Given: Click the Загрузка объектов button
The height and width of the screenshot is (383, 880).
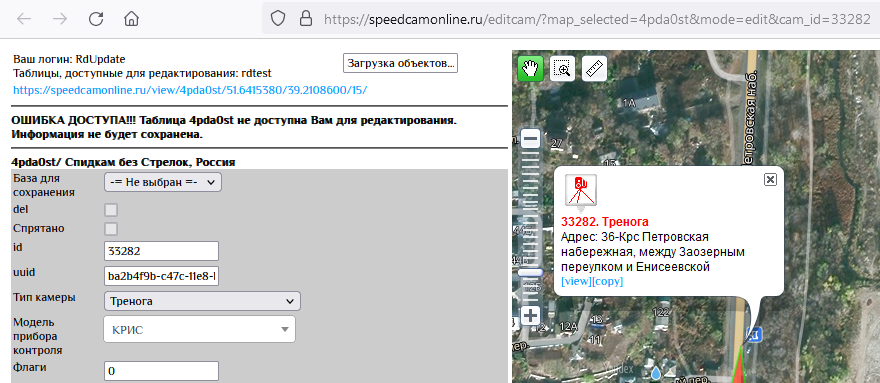Looking at the screenshot, I should [400, 63].
